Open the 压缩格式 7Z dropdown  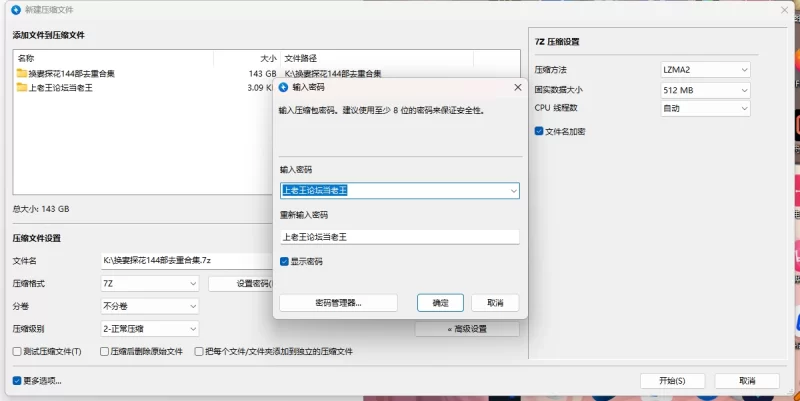(149, 284)
